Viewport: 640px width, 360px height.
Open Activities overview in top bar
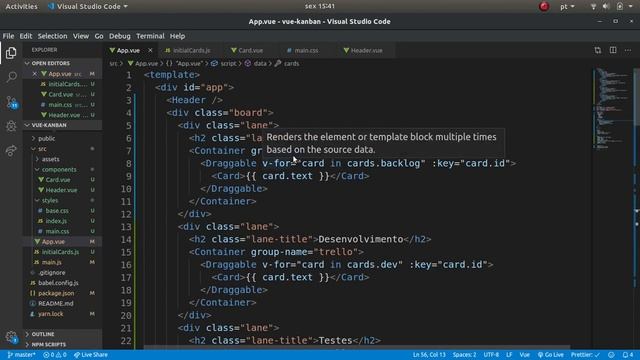tap(21, 6)
